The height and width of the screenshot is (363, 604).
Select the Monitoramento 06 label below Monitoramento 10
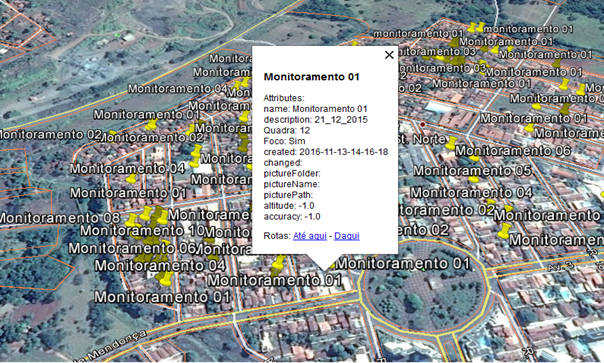click(x=132, y=249)
